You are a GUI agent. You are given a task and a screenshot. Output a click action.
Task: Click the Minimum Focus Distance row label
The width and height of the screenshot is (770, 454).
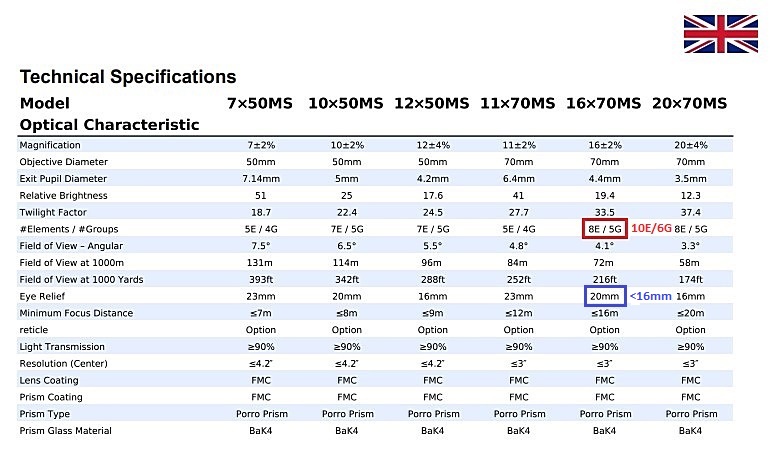76,313
